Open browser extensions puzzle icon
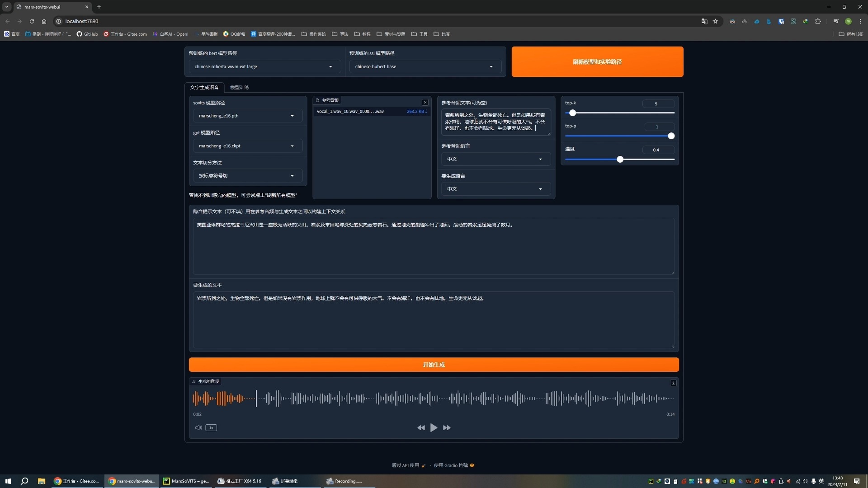This screenshot has width=868, height=488. [818, 21]
